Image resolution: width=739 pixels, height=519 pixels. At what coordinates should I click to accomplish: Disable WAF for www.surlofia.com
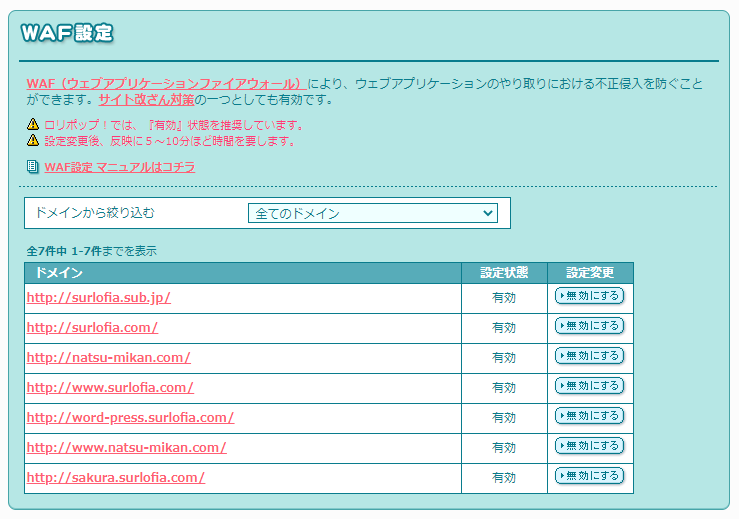pos(589,386)
